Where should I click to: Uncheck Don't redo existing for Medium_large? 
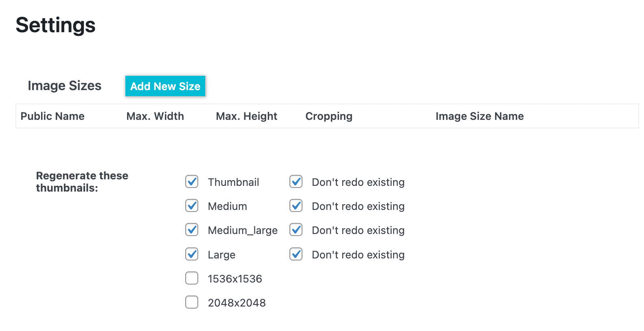tap(296, 230)
